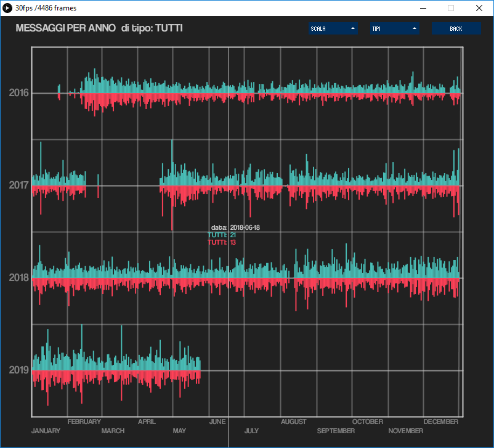
Task: Click the tooltip date 2018-06-18
Action: coord(245,228)
